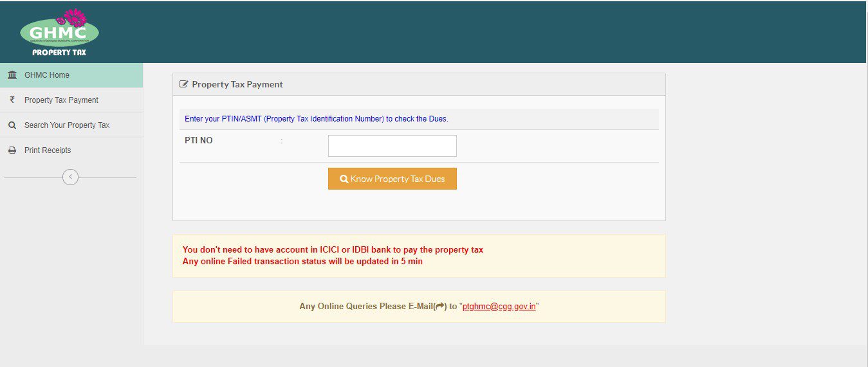Collapse the sidebar with the round chevron button
Image resolution: width=868 pixels, height=367 pixels.
[70, 177]
